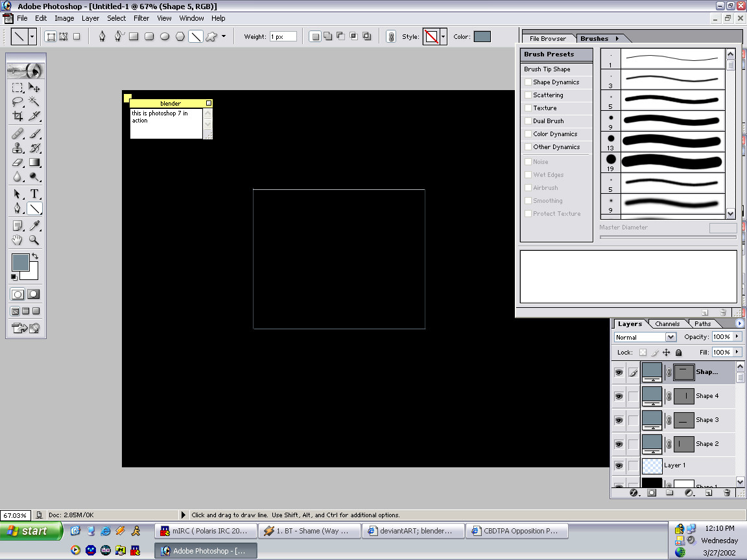Select the Magic Wand tool
Viewport: 747px width, 560px height.
coord(34,101)
